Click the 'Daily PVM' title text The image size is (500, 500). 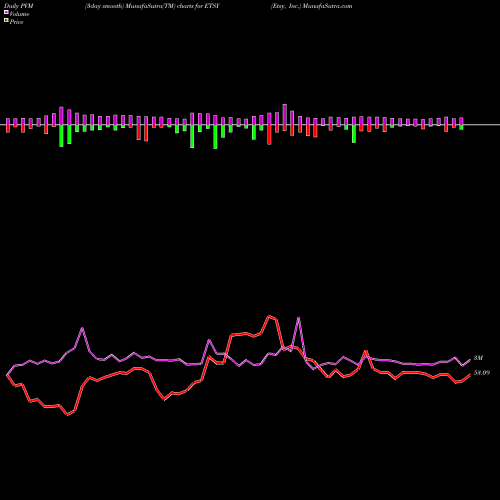[x=19, y=6]
